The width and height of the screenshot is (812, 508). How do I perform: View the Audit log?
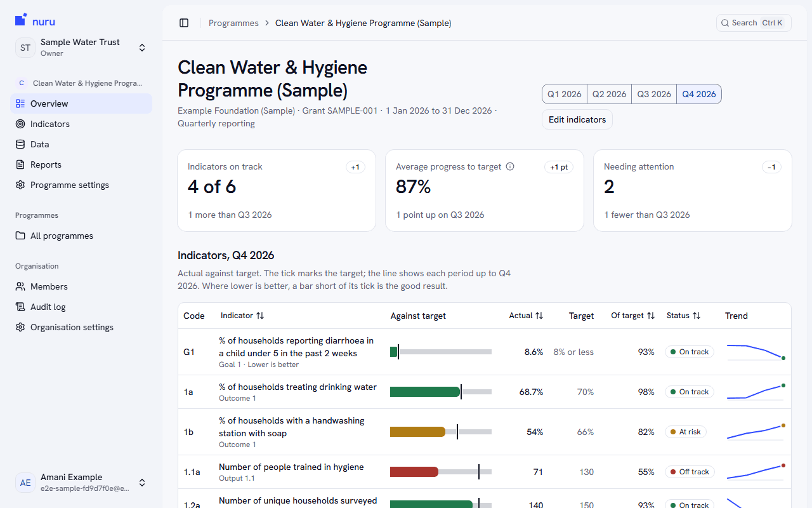81,307
